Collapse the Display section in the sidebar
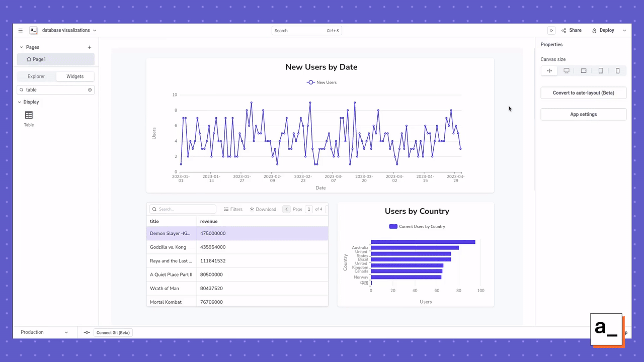644x362 pixels. [x=20, y=102]
